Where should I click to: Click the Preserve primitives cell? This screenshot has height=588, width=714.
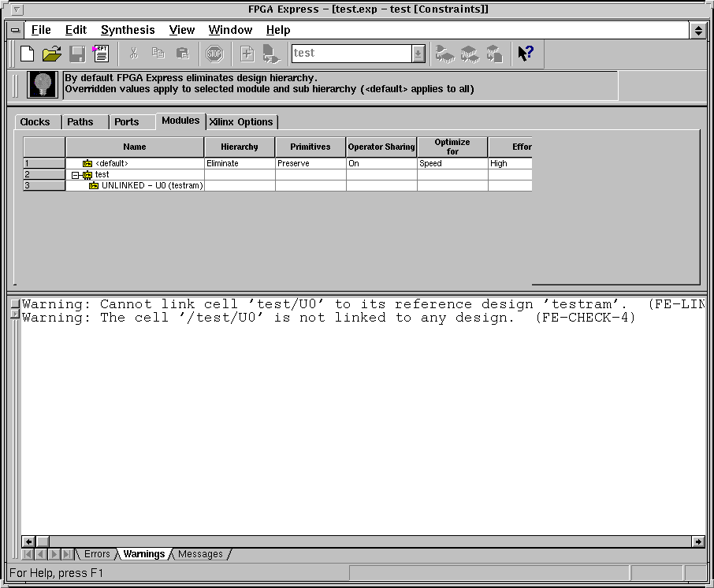[x=311, y=163]
